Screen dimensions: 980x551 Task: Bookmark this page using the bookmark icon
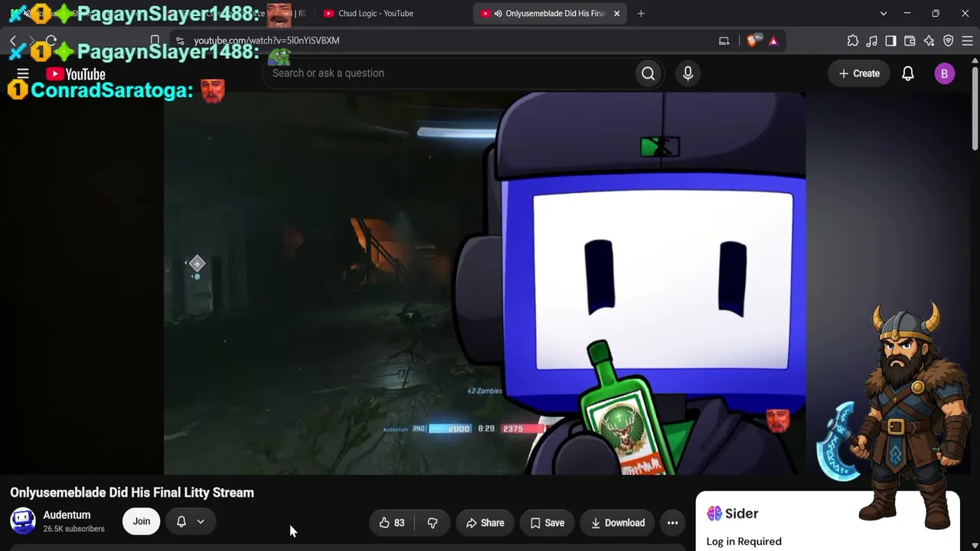click(155, 41)
